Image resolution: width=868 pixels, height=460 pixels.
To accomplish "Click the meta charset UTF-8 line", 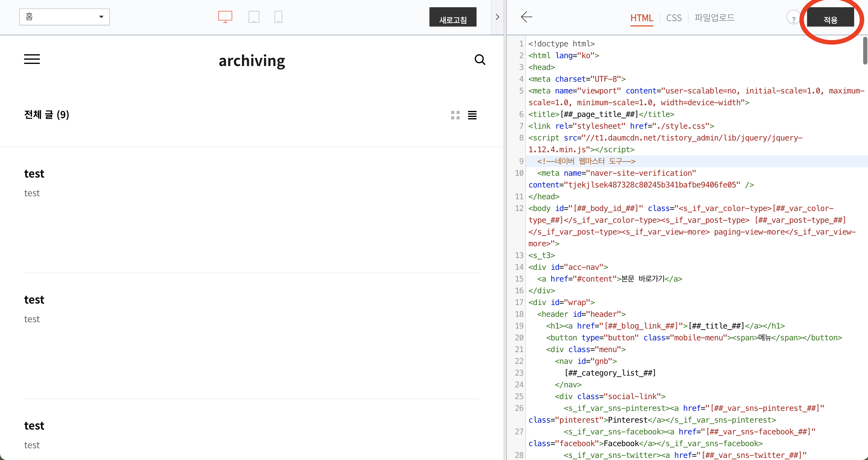I will click(x=577, y=79).
